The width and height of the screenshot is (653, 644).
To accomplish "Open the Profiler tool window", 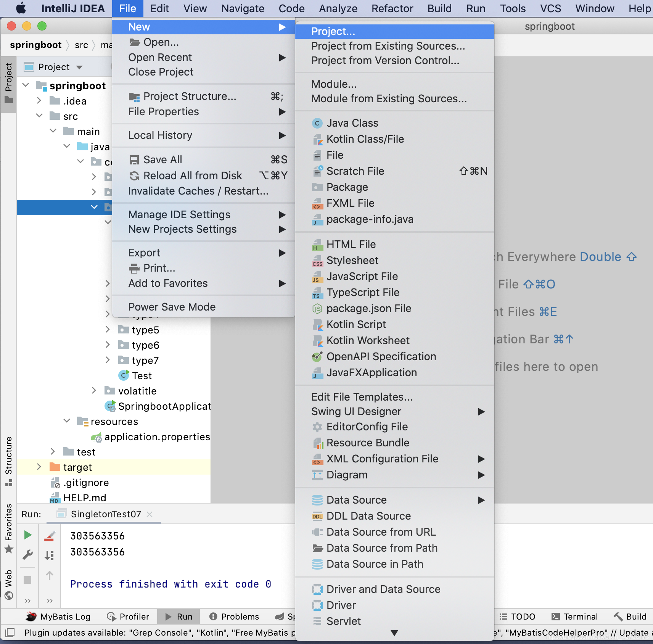I will click(x=128, y=617).
